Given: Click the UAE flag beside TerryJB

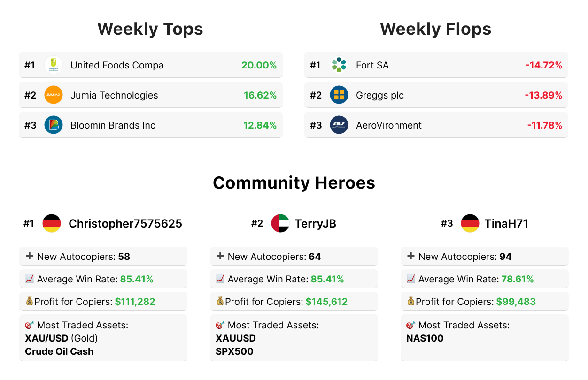Looking at the screenshot, I should point(280,223).
